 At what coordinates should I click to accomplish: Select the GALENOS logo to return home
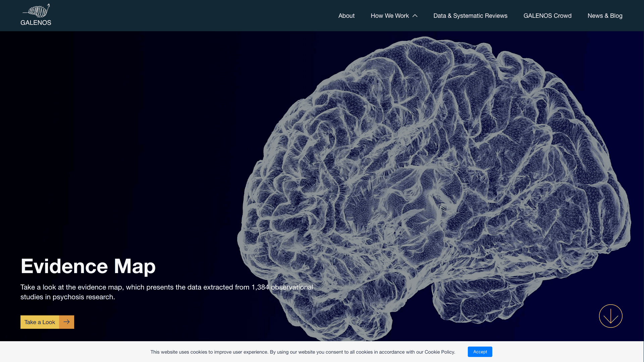[x=36, y=15]
